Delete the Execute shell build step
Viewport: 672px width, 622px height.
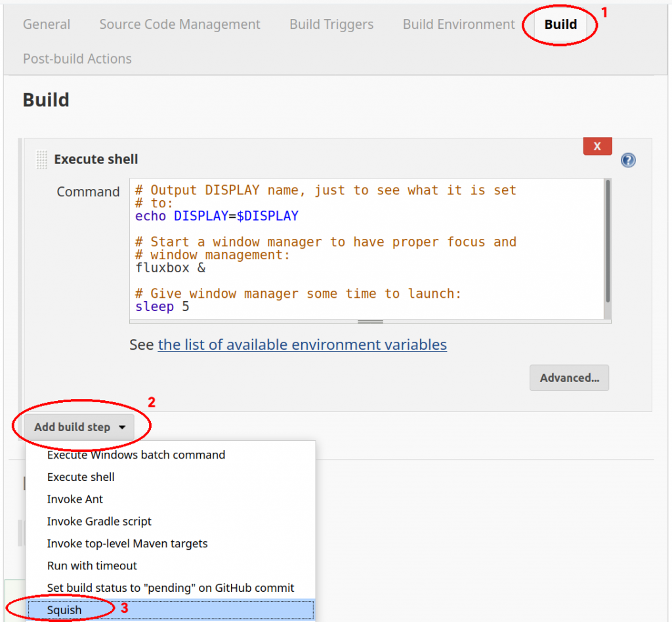tap(597, 146)
